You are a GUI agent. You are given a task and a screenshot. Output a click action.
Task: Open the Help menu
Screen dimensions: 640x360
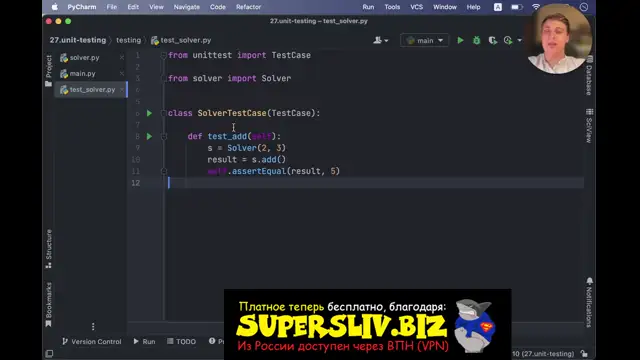tap(473, 7)
